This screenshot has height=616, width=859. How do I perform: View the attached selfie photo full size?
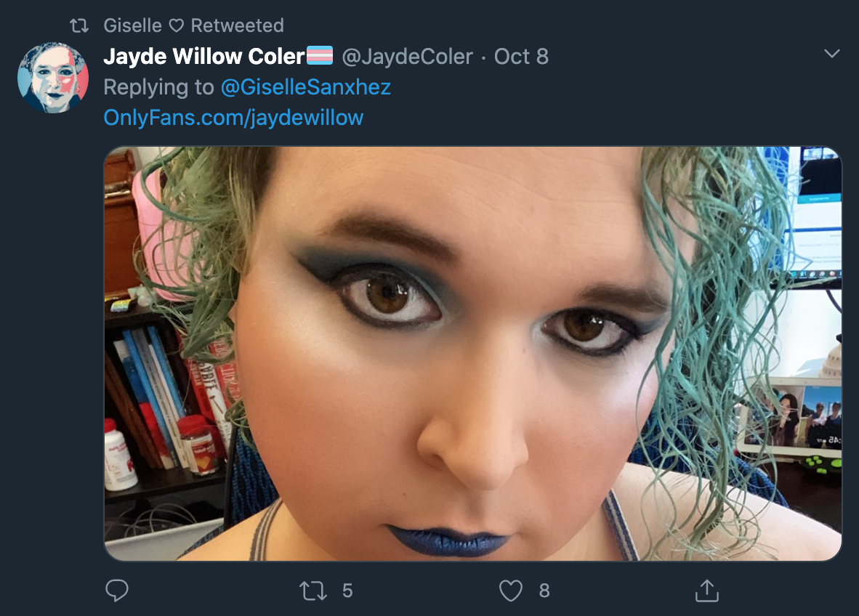click(473, 353)
